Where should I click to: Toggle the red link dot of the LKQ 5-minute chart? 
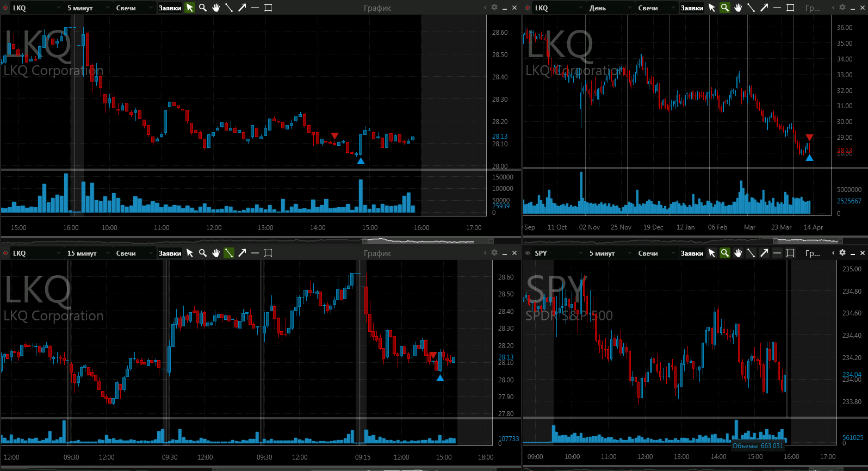pos(5,8)
